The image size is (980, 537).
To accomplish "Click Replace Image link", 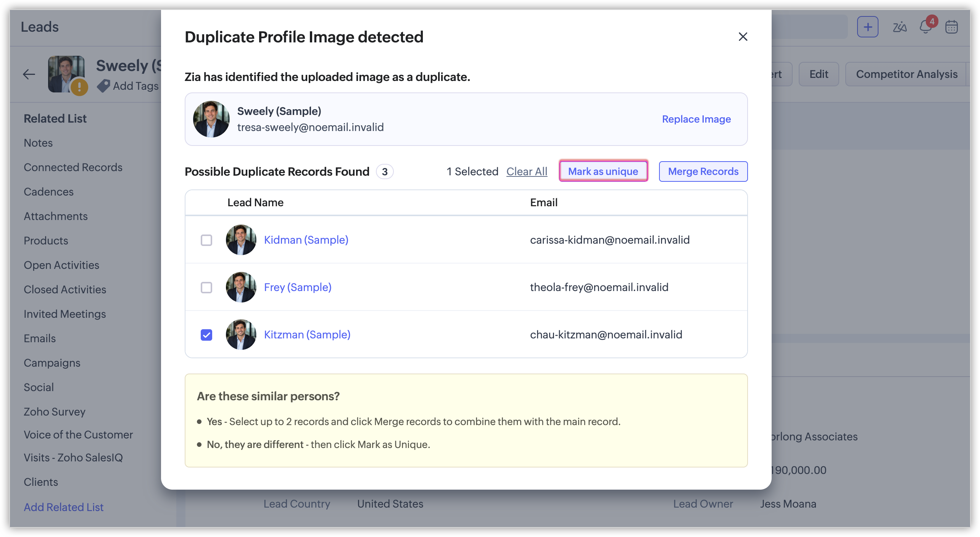I will 696,119.
